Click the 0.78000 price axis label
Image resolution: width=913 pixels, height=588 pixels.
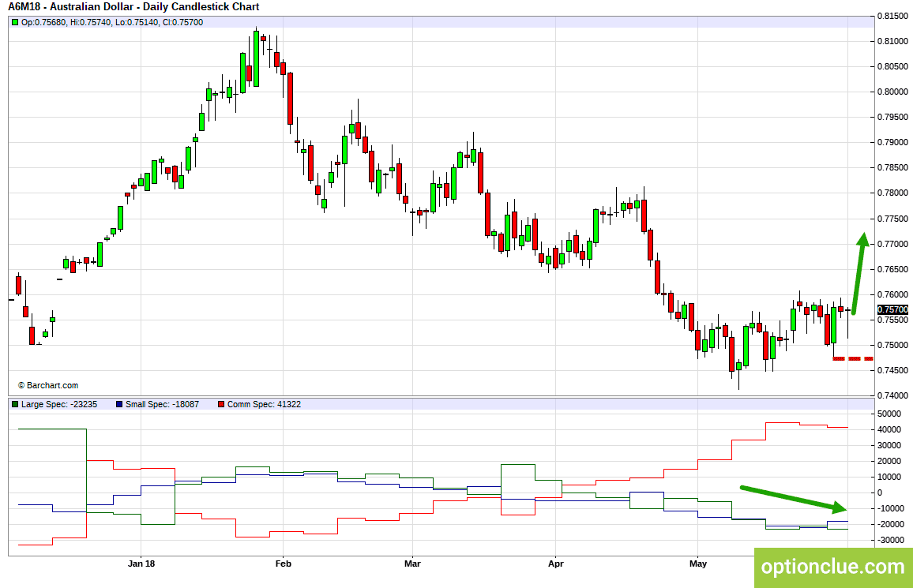[892, 193]
